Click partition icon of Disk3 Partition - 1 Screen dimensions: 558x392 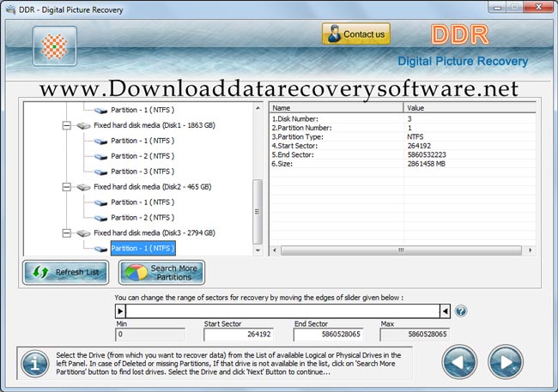[101, 249]
